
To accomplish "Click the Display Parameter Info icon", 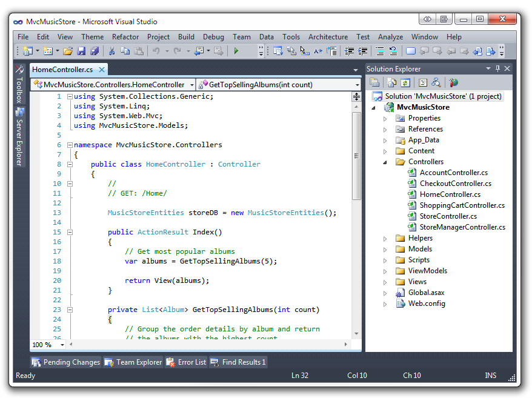I will click(x=291, y=51).
